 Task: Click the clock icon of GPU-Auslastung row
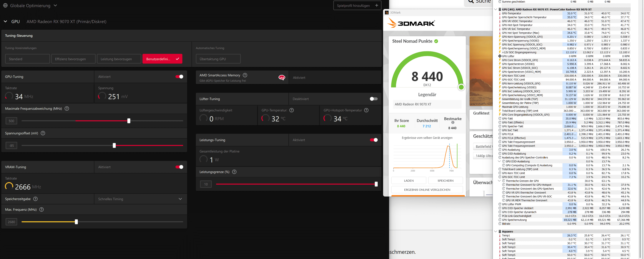point(500,150)
